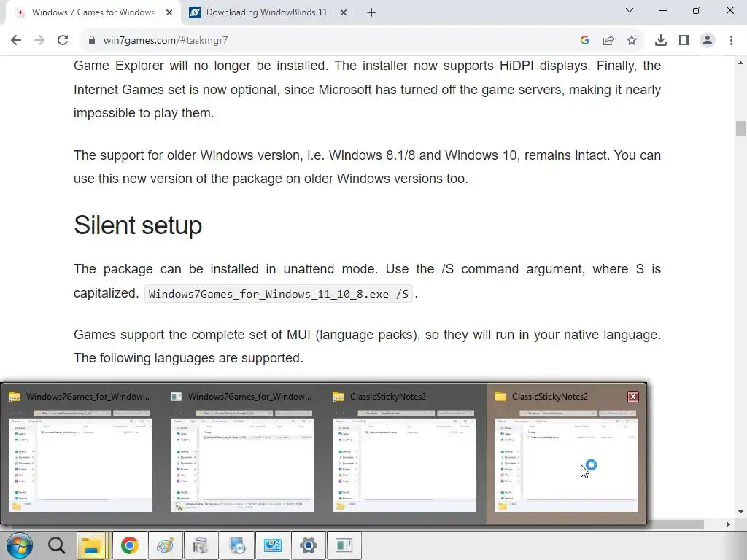747x560 pixels.
Task: Select the third preview, ClassicStickyNotes2
Action: (404, 459)
